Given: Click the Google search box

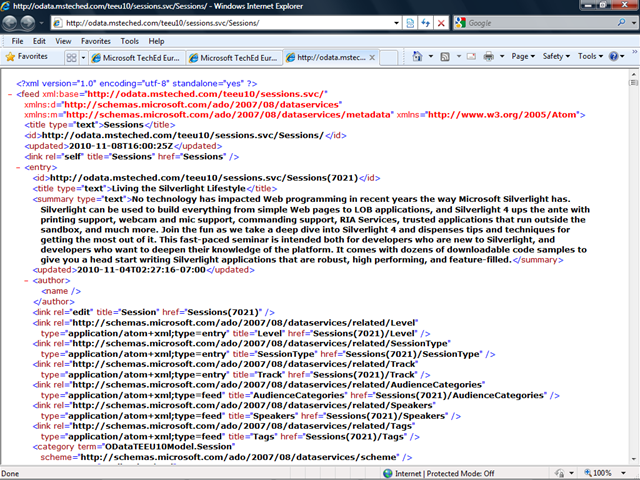Looking at the screenshot, I should [540, 23].
